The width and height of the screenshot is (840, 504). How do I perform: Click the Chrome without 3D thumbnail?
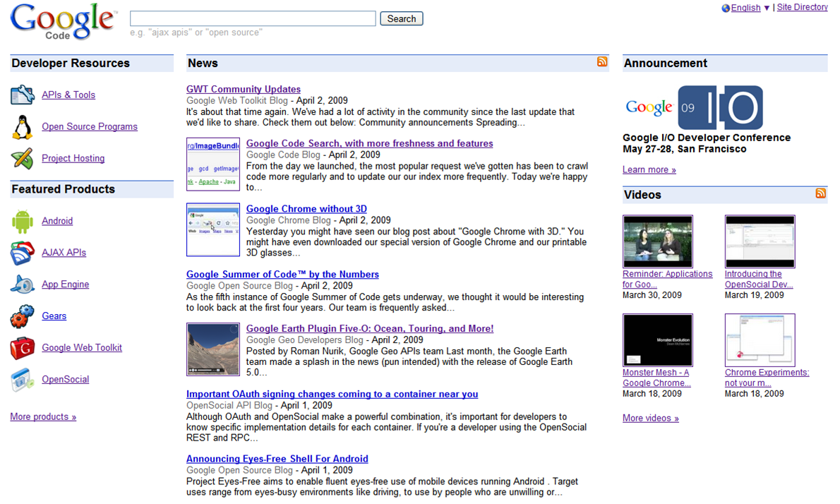(x=212, y=229)
